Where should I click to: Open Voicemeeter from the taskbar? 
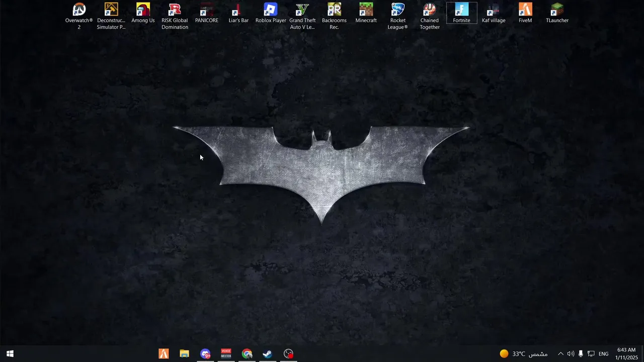(x=226, y=354)
